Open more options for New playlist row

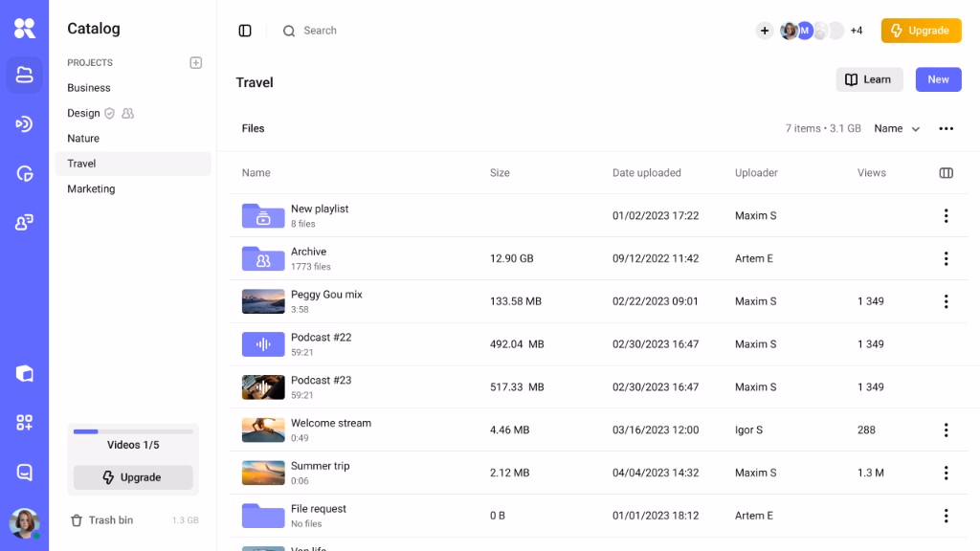(947, 215)
